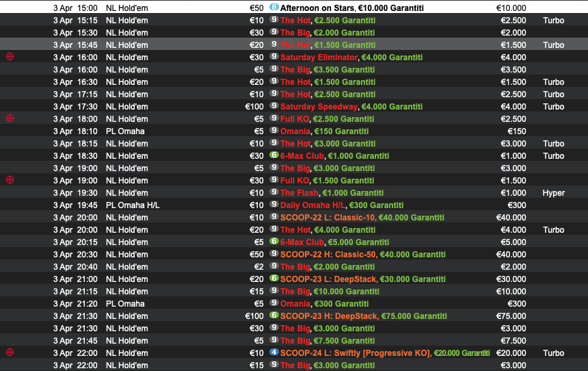Open The Hot €3.000 Garantiti tournament

point(328,144)
